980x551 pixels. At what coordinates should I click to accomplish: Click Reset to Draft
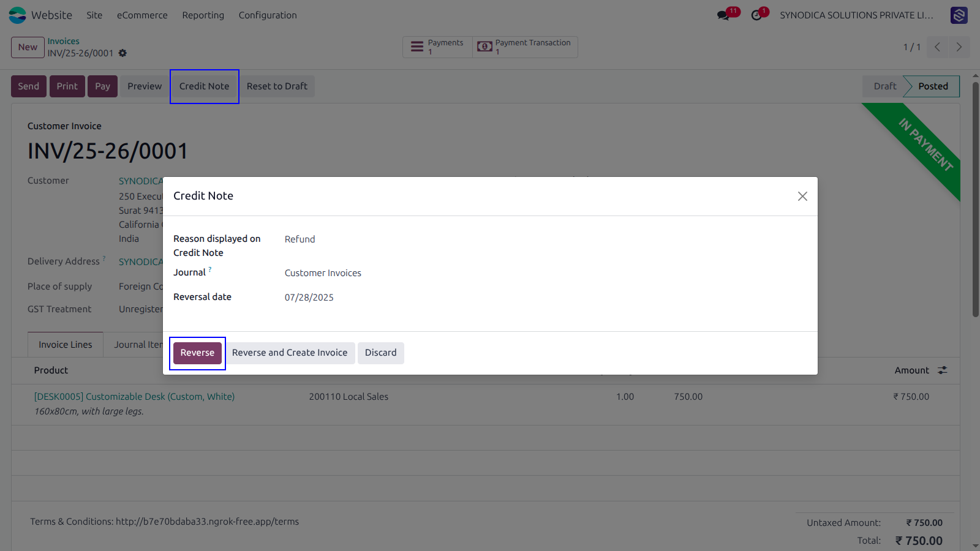pyautogui.click(x=277, y=86)
